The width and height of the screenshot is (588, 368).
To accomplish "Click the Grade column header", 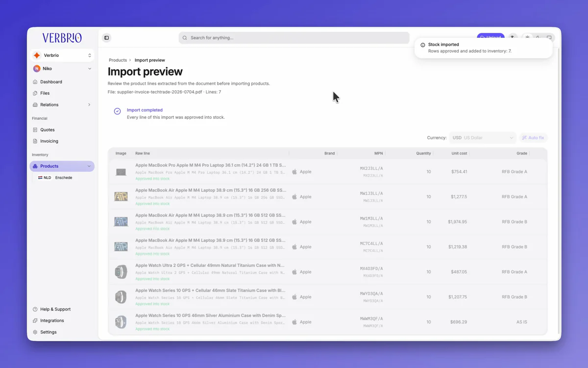I will point(522,154).
